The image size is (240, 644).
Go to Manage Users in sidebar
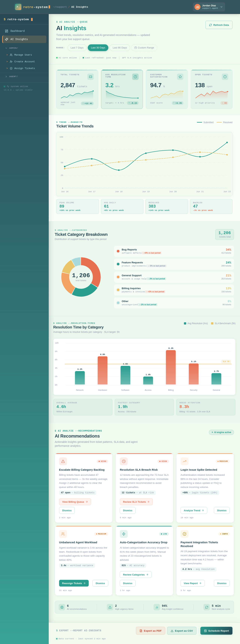coord(24,55)
